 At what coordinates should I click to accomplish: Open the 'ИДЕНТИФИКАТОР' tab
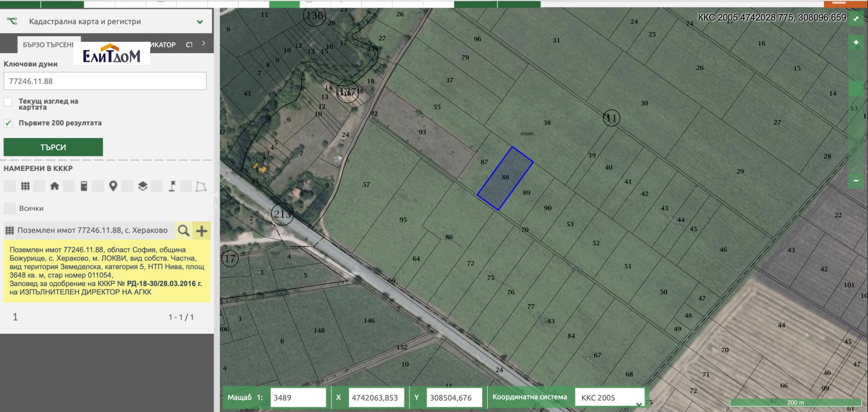click(x=163, y=45)
